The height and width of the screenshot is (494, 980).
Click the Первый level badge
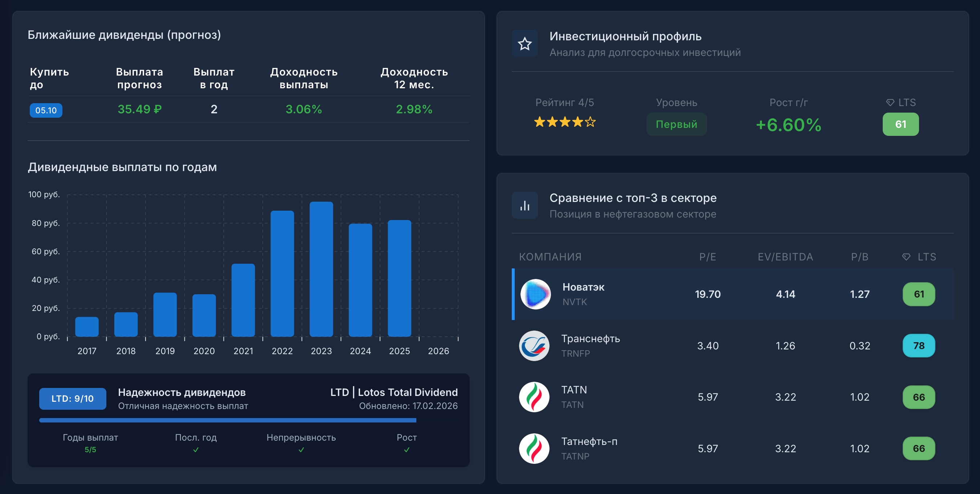677,124
